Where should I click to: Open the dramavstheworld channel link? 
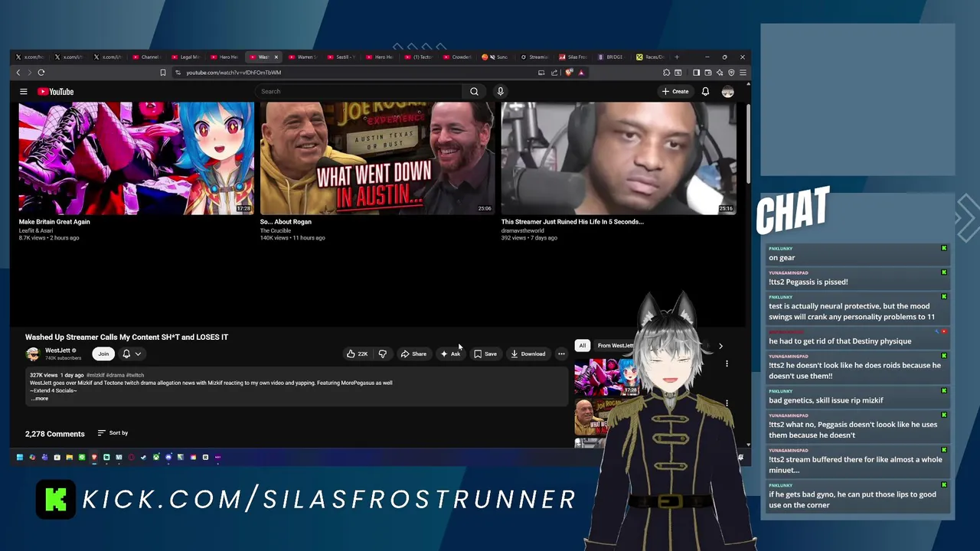coord(523,230)
